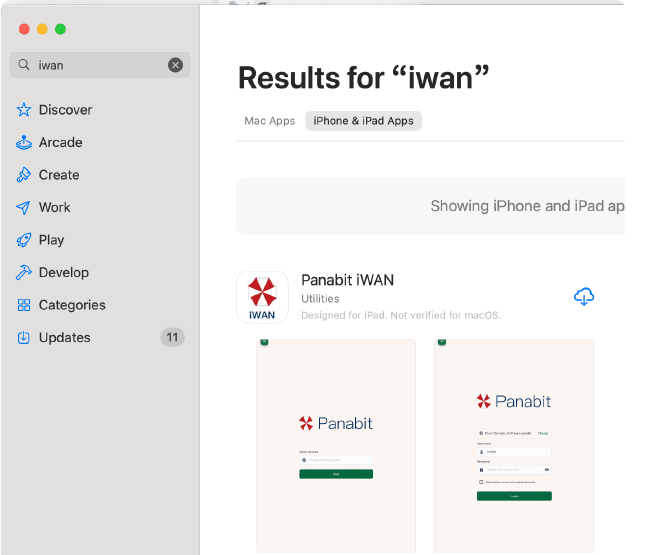
Task: Click the Work paper plane icon
Action: coord(24,208)
